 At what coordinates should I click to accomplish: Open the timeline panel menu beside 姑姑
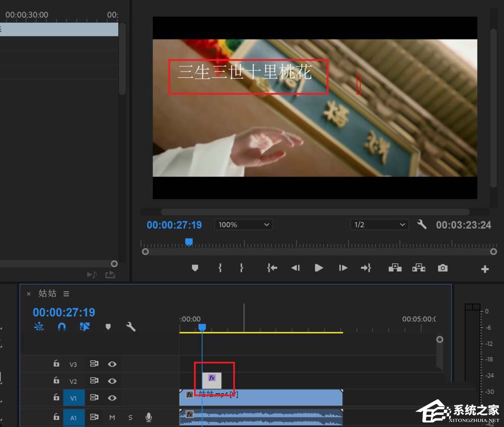coord(66,293)
